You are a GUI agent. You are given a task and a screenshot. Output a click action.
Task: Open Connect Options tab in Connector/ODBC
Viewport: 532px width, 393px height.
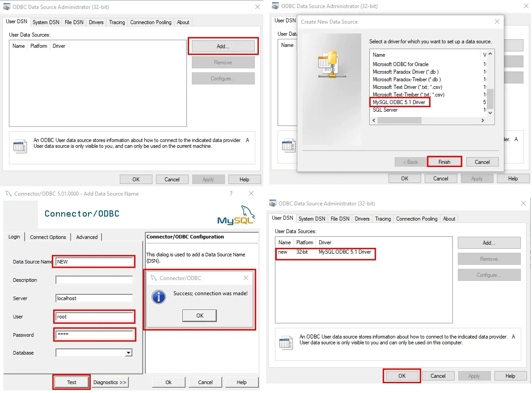48,237
